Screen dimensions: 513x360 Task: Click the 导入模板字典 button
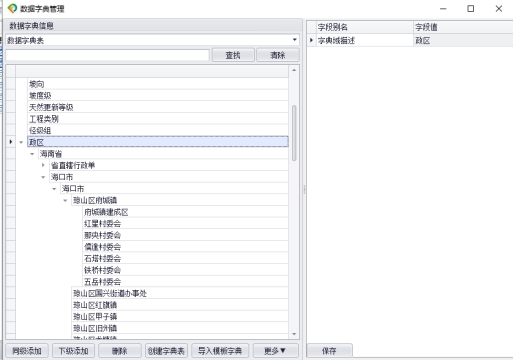pos(220,351)
